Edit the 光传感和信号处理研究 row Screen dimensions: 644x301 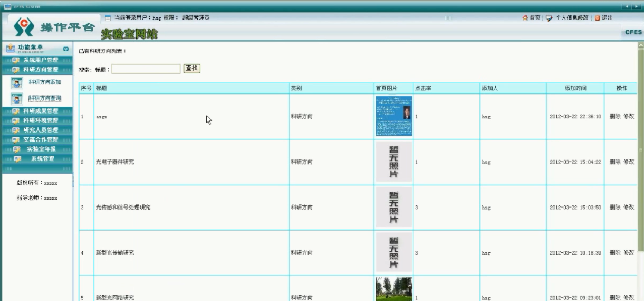(x=629, y=208)
